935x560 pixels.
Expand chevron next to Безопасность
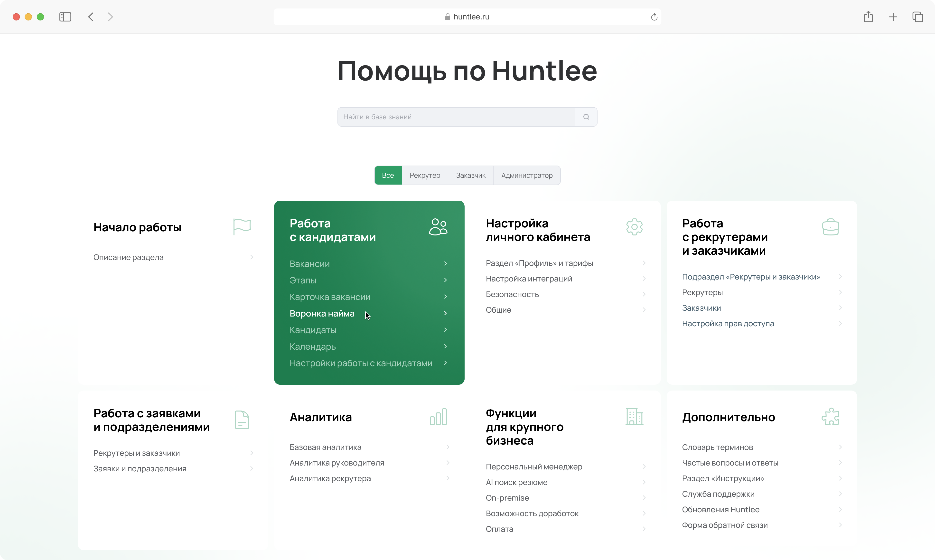pyautogui.click(x=644, y=294)
